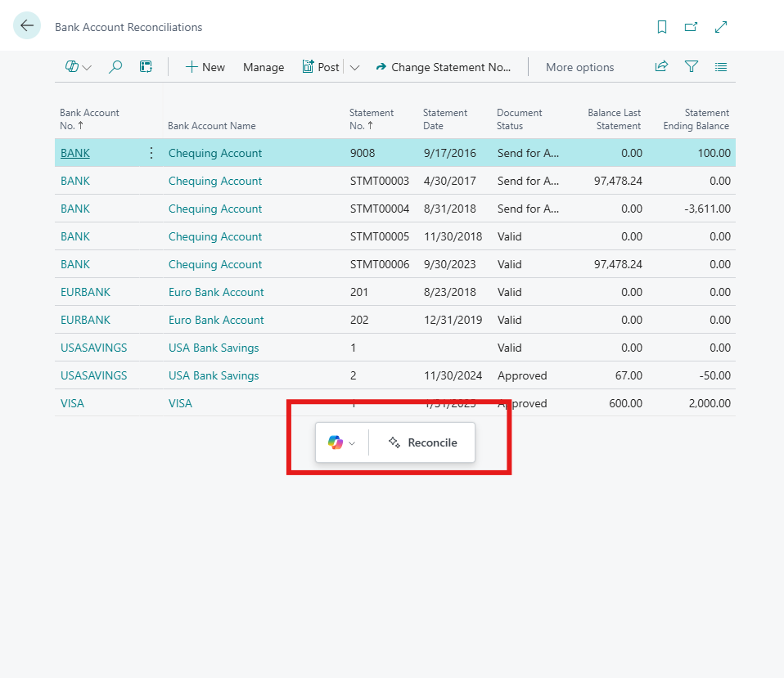
Task: Open Chequing Account for STMT00003
Action: (215, 181)
